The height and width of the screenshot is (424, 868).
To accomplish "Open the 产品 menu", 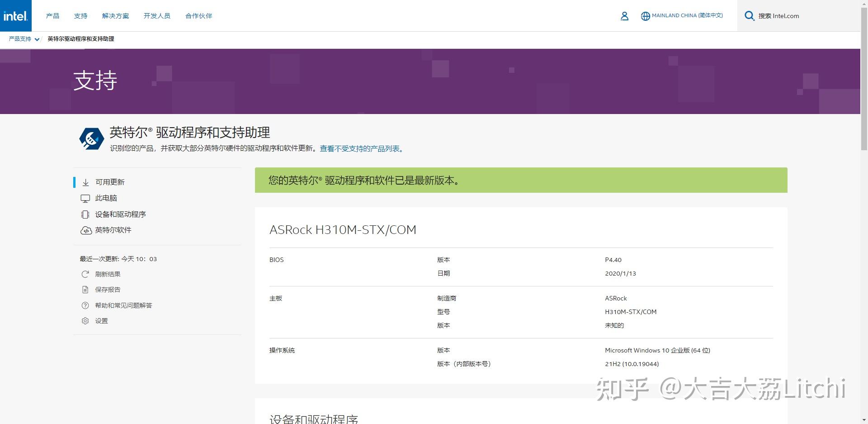I will 52,16.
